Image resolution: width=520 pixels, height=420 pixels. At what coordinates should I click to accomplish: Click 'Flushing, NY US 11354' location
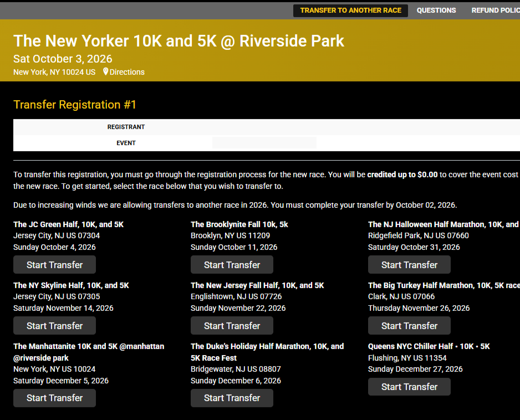pyautogui.click(x=407, y=358)
